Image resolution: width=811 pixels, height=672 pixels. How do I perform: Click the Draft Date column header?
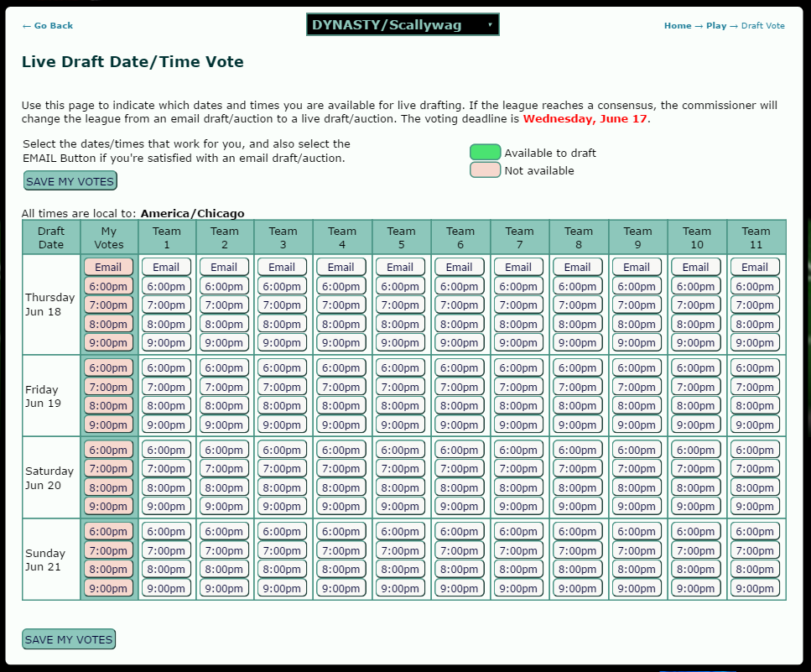tap(51, 237)
